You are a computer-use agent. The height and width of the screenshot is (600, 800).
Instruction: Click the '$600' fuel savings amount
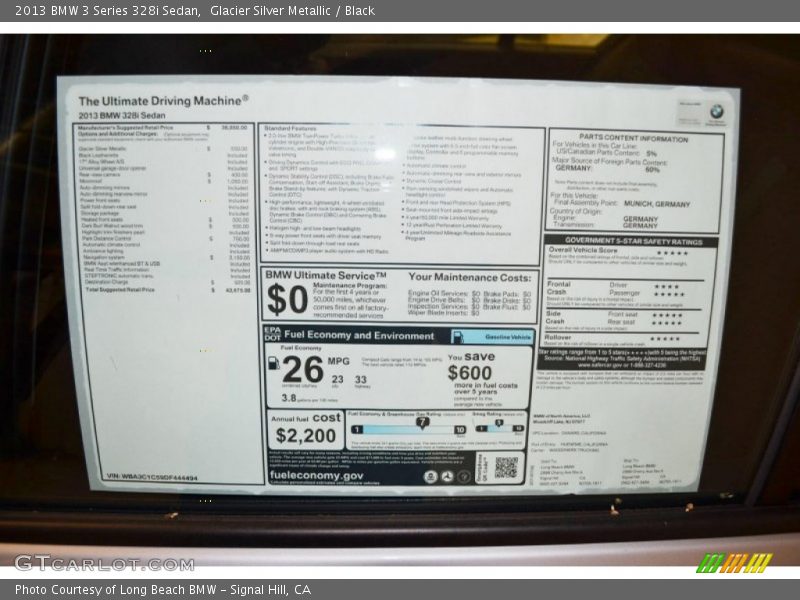coord(470,373)
